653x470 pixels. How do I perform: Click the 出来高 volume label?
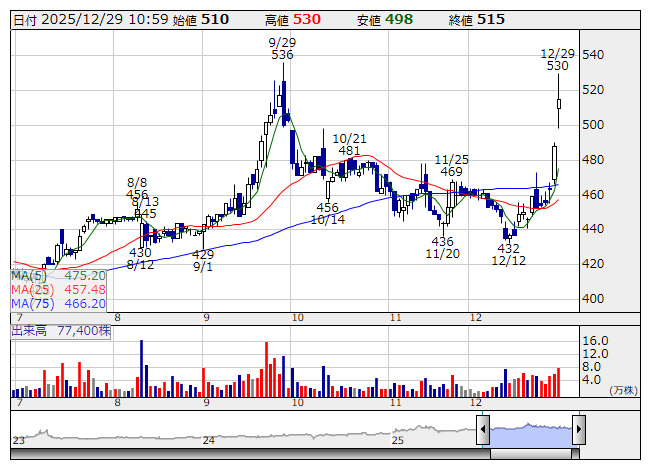(x=61, y=328)
